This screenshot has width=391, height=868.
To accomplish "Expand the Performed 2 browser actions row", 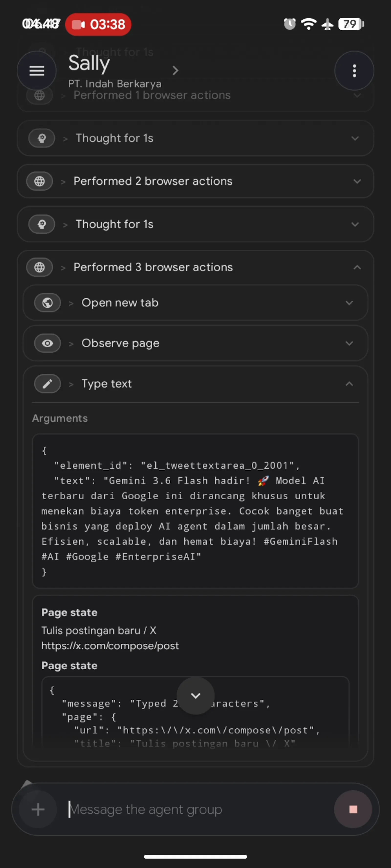I will coord(195,181).
